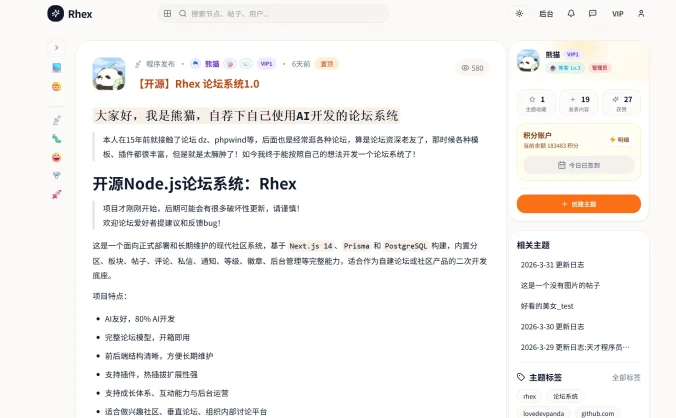
Task: Open the microscope node icon in sidebar
Action: [x=56, y=120]
